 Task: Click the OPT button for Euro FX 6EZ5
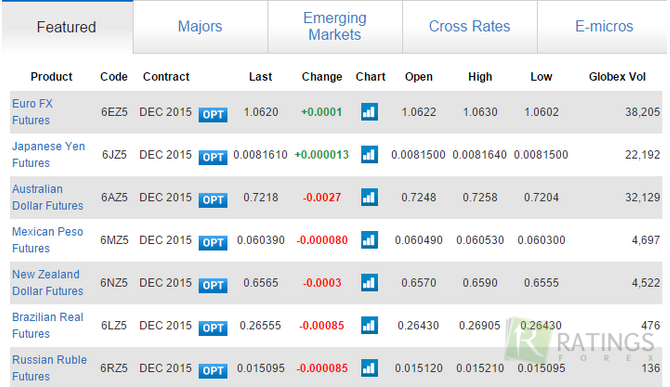coord(213,114)
